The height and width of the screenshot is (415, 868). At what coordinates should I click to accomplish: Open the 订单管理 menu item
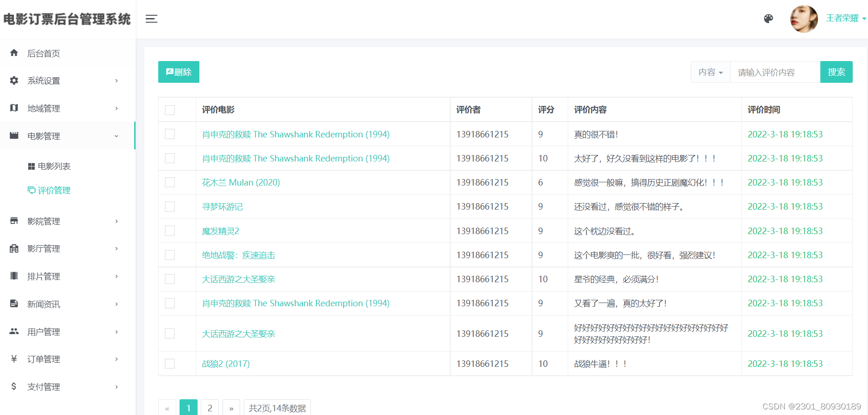68,359
